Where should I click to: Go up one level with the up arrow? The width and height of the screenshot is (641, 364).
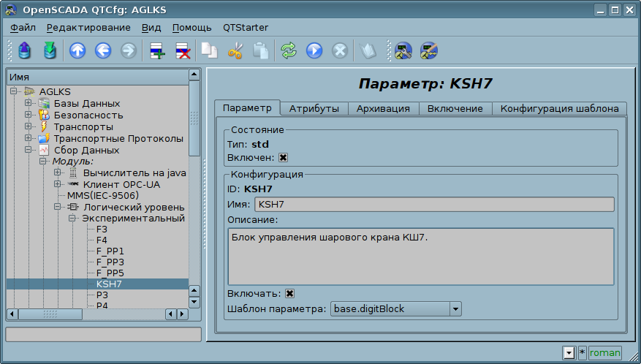click(77, 51)
